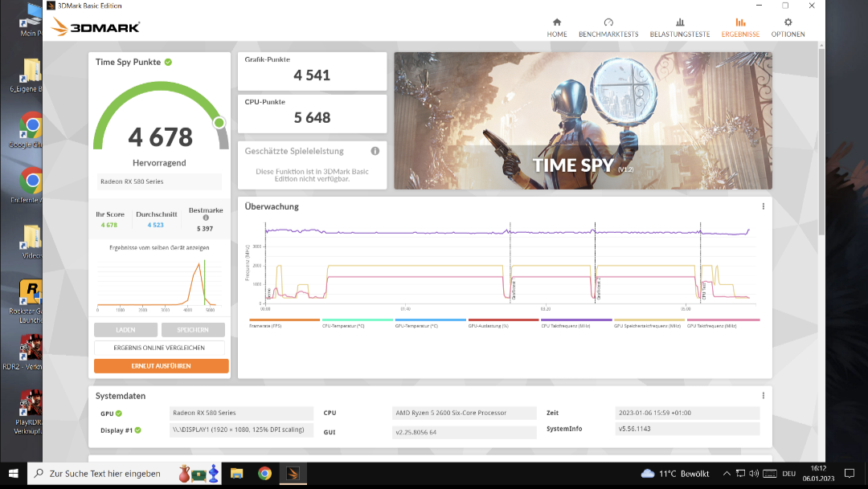Open Google Chrome from taskbar
Screen dimensions: 868x489
click(x=264, y=474)
